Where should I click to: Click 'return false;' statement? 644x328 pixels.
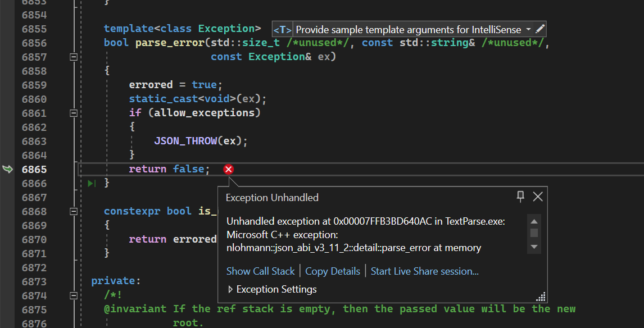(x=169, y=169)
